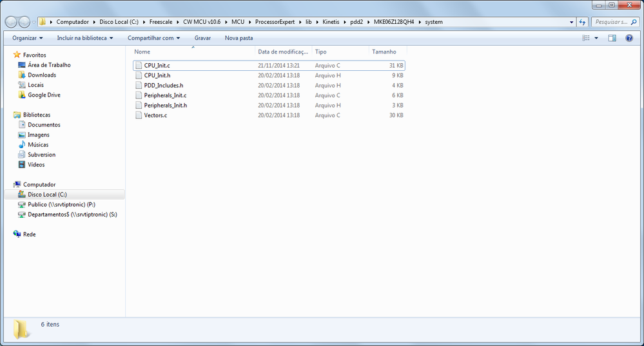Open Google Drive in favorites
The height and width of the screenshot is (346, 644).
point(44,95)
